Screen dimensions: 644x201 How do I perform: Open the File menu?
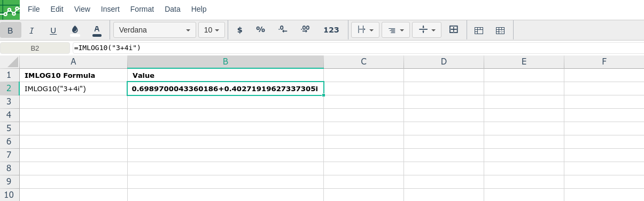(x=34, y=9)
